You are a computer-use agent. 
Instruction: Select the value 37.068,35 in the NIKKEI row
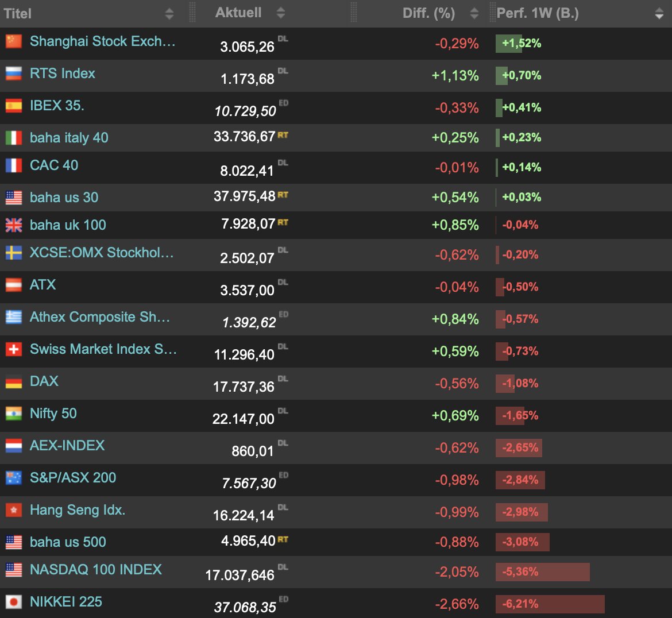point(245,607)
